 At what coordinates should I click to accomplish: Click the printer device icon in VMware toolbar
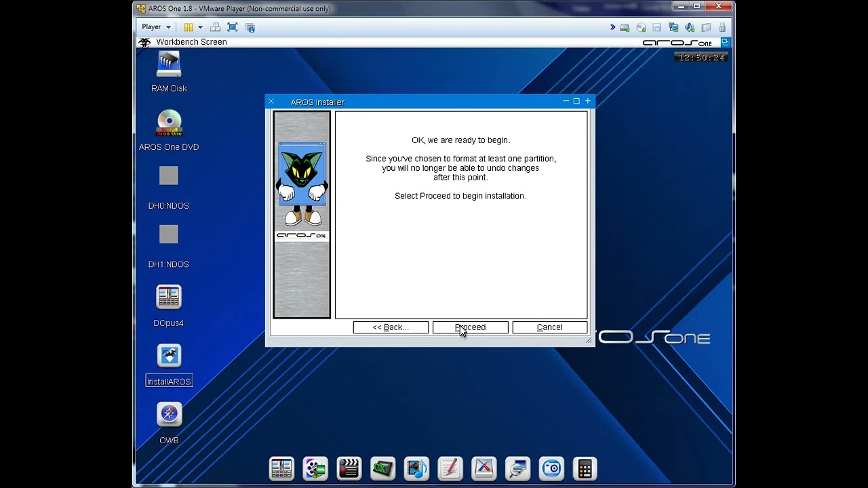pos(706,28)
